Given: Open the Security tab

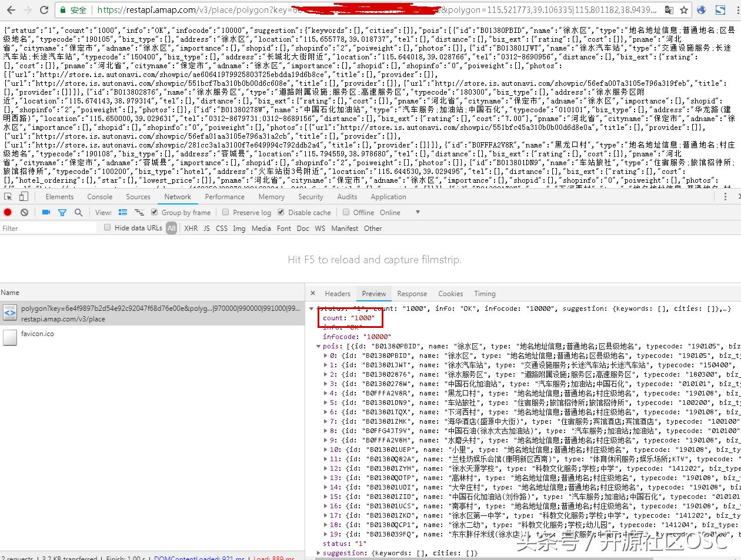Looking at the screenshot, I should pyautogui.click(x=311, y=197).
